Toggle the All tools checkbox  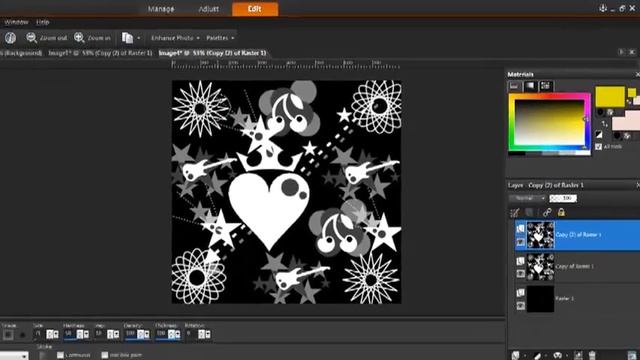tap(598, 146)
